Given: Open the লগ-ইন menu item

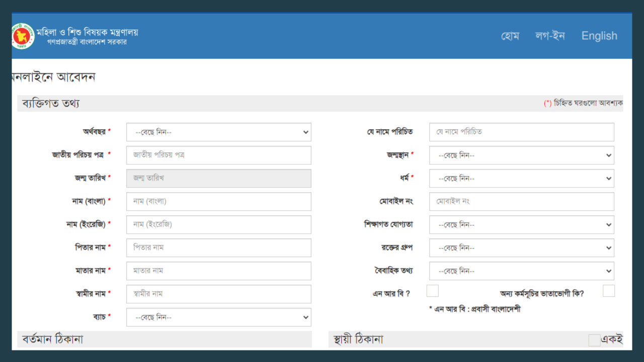Looking at the screenshot, I should click(550, 36).
